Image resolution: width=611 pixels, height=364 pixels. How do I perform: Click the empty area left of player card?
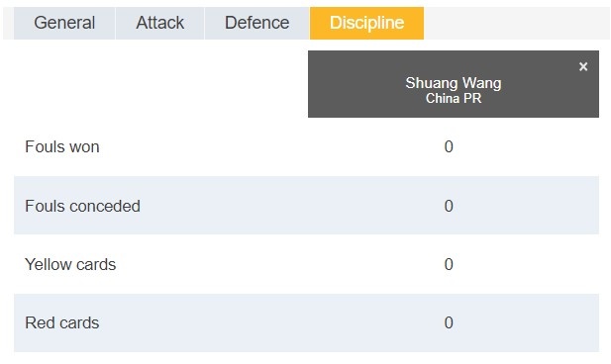[160, 84]
